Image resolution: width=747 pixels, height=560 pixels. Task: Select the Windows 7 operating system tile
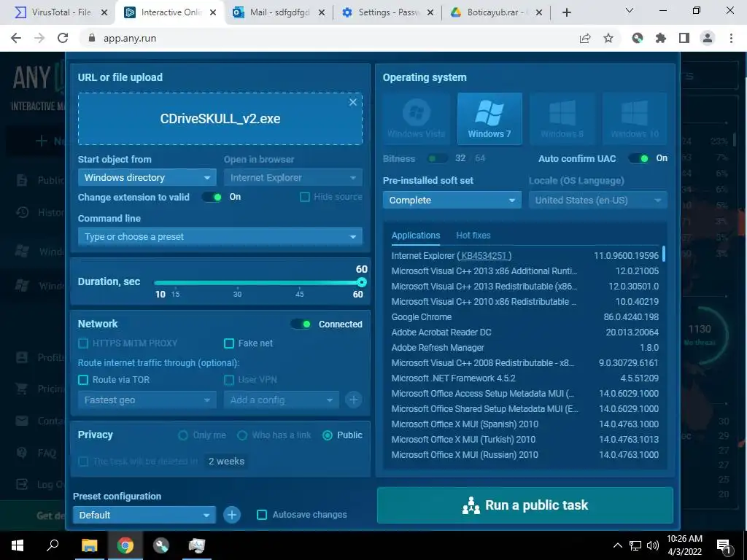point(489,119)
